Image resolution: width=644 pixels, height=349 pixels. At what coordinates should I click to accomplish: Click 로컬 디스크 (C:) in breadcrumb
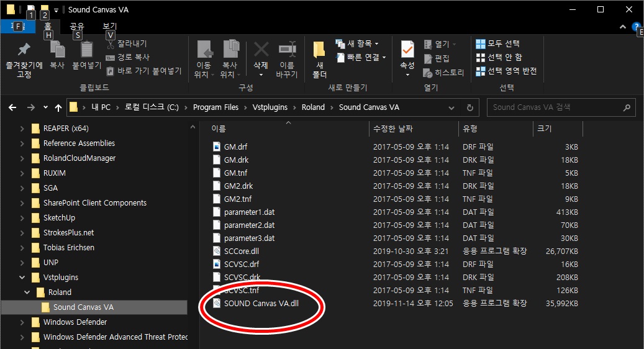152,107
